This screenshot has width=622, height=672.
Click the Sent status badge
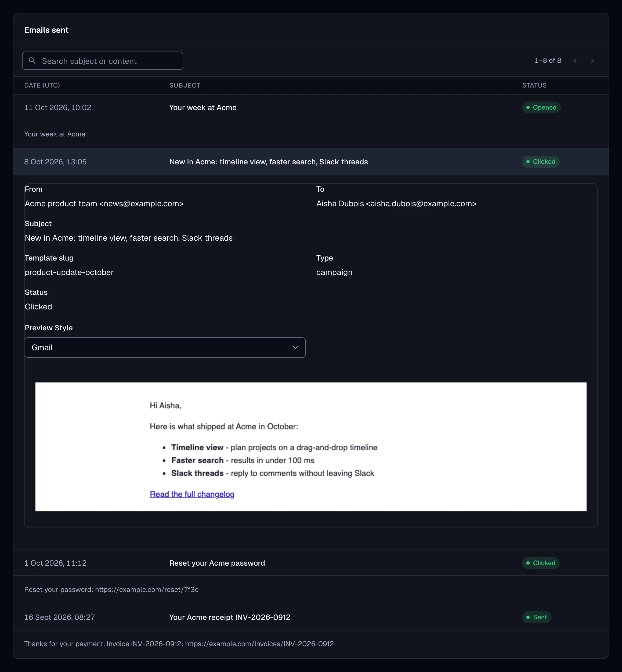pos(537,617)
